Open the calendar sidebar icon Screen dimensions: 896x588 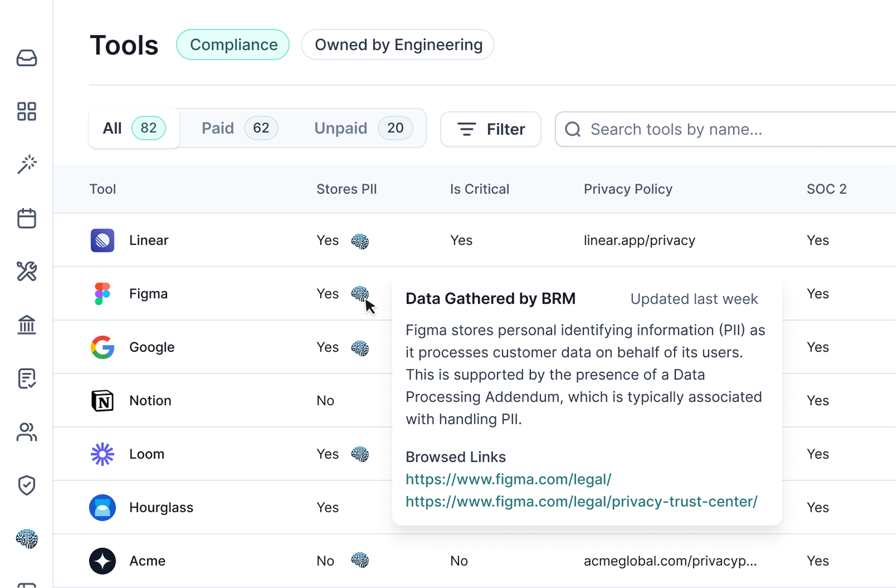tap(27, 218)
